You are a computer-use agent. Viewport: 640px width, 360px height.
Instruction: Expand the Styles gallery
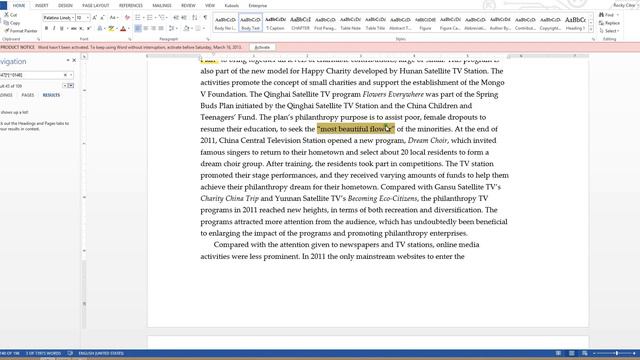tap(591, 30)
